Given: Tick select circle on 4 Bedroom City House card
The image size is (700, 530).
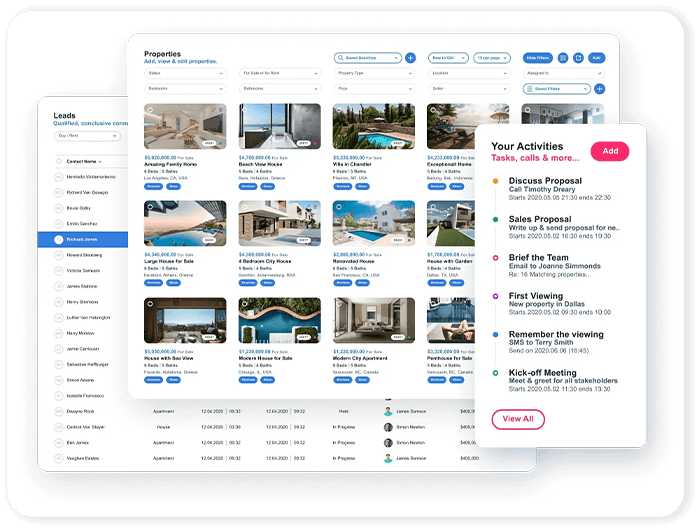Looking at the screenshot, I should [245, 207].
